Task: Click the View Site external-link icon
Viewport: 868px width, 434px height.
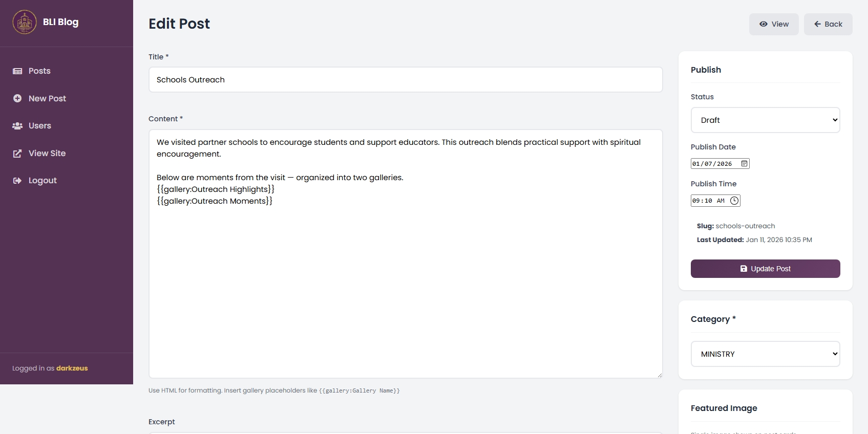Action: [17, 154]
